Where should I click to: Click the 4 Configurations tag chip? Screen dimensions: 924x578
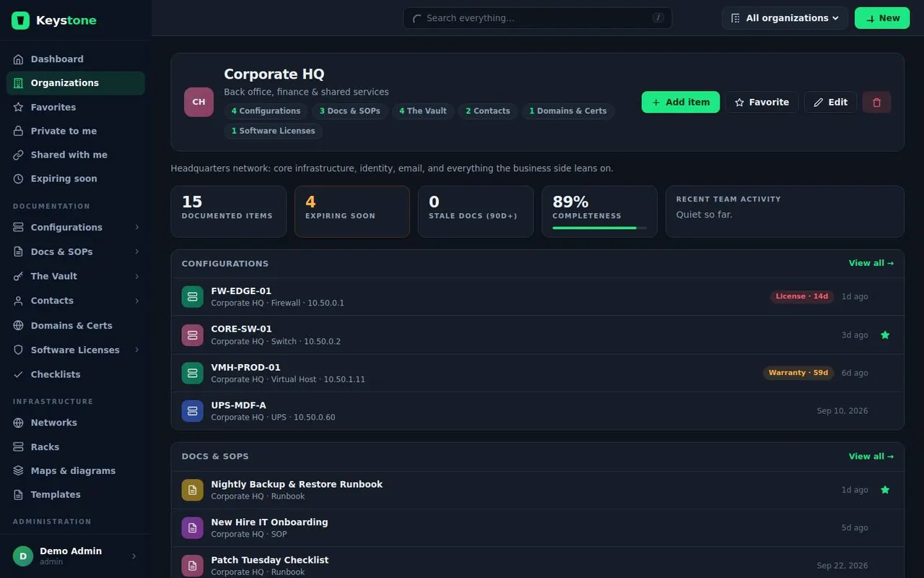[x=266, y=111]
